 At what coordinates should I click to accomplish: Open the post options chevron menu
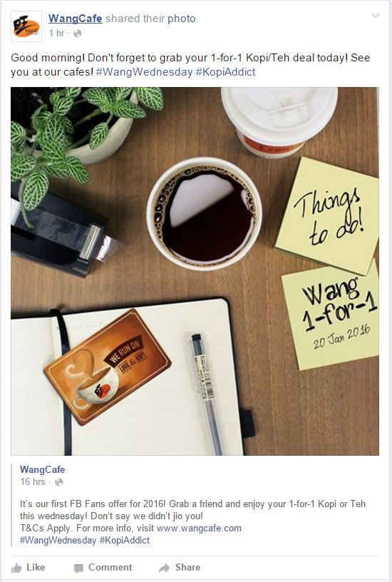click(x=376, y=16)
